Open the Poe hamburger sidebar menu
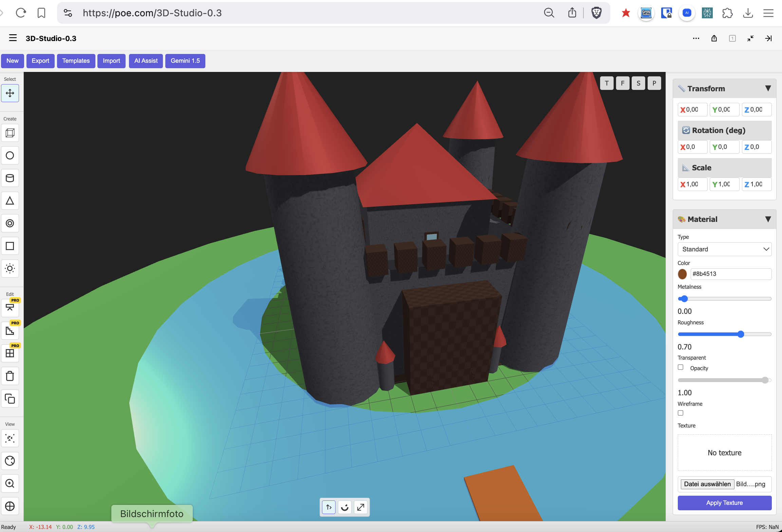The height and width of the screenshot is (532, 782). tap(13, 38)
